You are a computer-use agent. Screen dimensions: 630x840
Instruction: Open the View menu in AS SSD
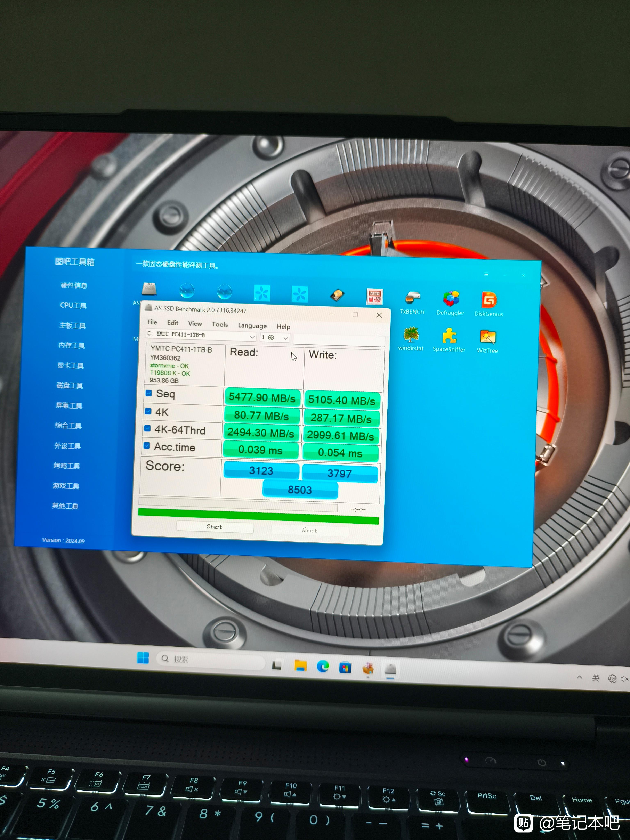195,324
